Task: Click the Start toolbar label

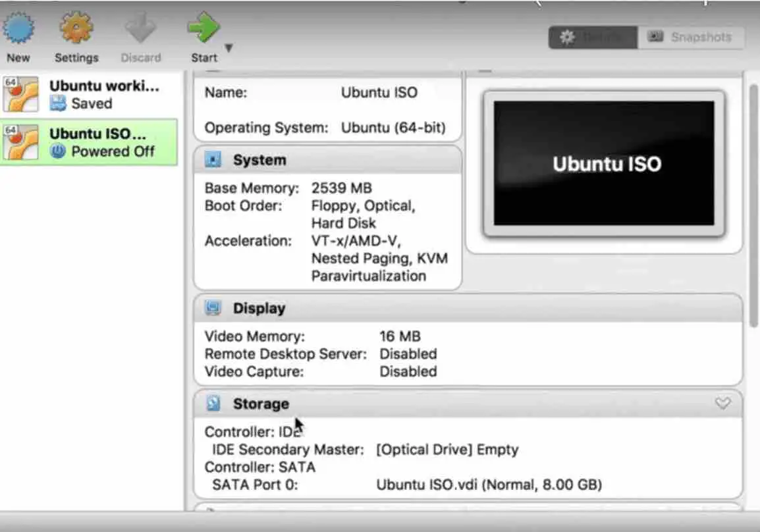Action: click(204, 58)
